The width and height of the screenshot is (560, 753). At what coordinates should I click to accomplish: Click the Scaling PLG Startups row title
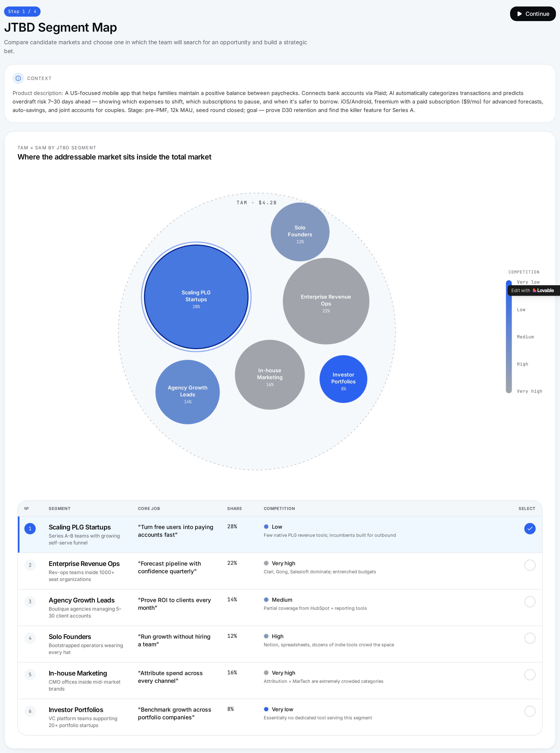click(x=80, y=527)
